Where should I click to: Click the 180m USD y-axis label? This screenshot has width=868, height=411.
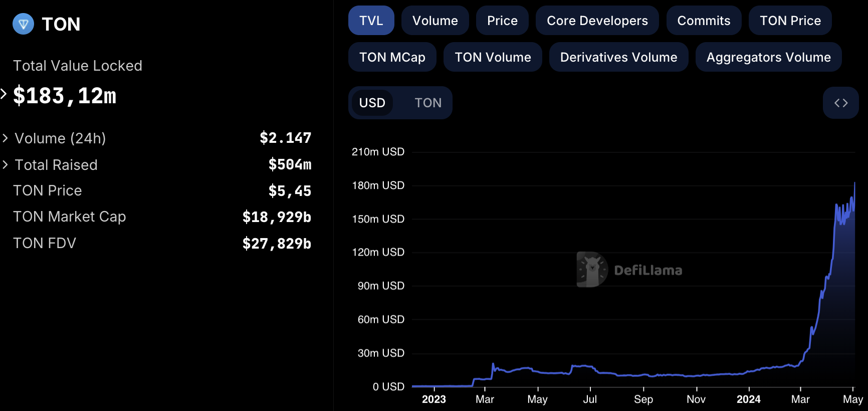[378, 185]
